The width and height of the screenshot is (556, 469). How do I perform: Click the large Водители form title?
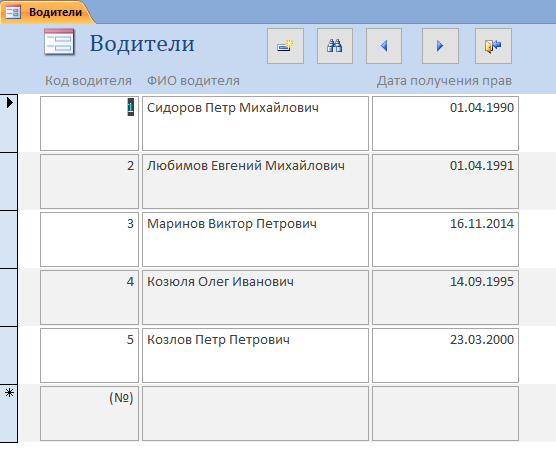(x=142, y=44)
